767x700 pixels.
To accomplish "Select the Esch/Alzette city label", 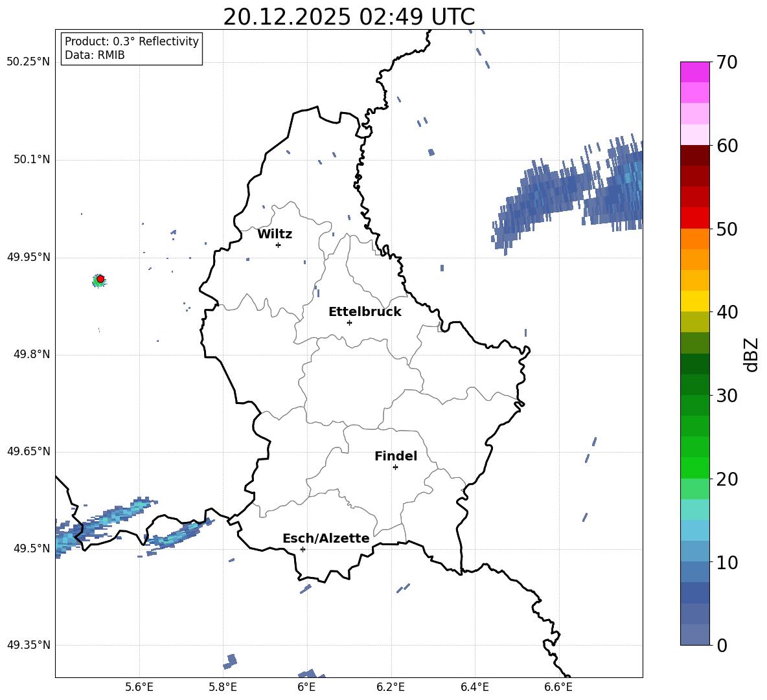I will coord(326,538).
